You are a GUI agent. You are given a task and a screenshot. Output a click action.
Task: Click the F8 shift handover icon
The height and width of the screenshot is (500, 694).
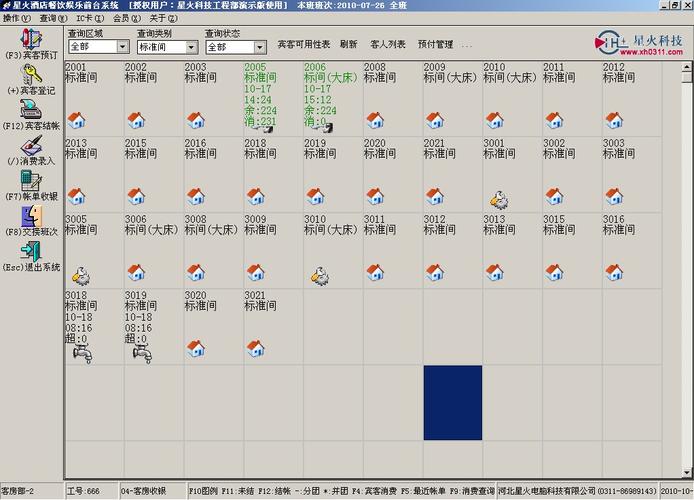click(x=31, y=216)
